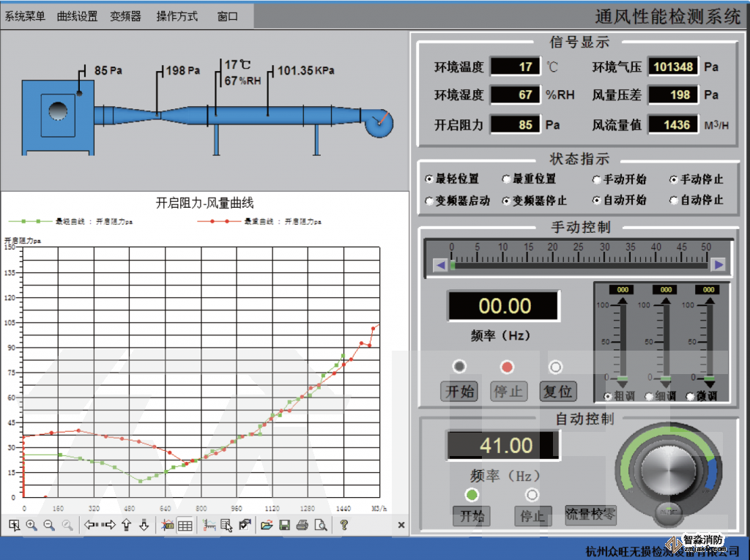This screenshot has height=560, width=750.
Task: Open print preview icon in chart toolbar
Action: (319, 525)
